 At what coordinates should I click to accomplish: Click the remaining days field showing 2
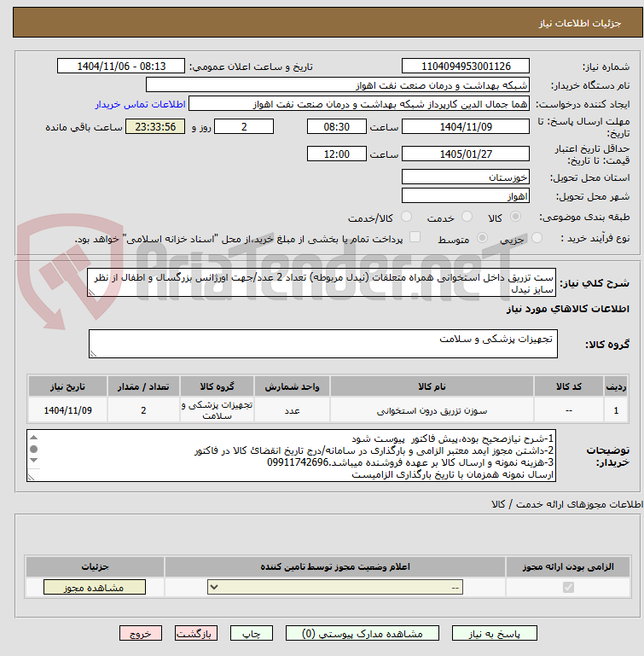(x=244, y=127)
